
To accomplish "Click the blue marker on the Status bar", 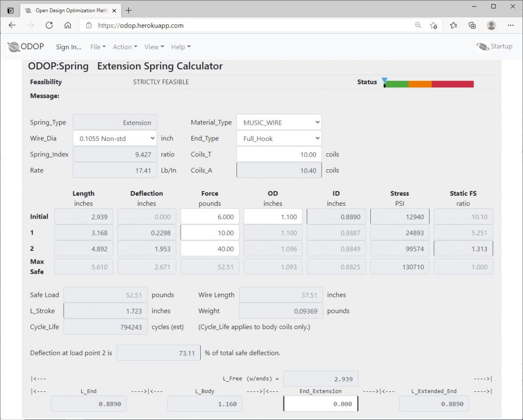I will click(385, 80).
